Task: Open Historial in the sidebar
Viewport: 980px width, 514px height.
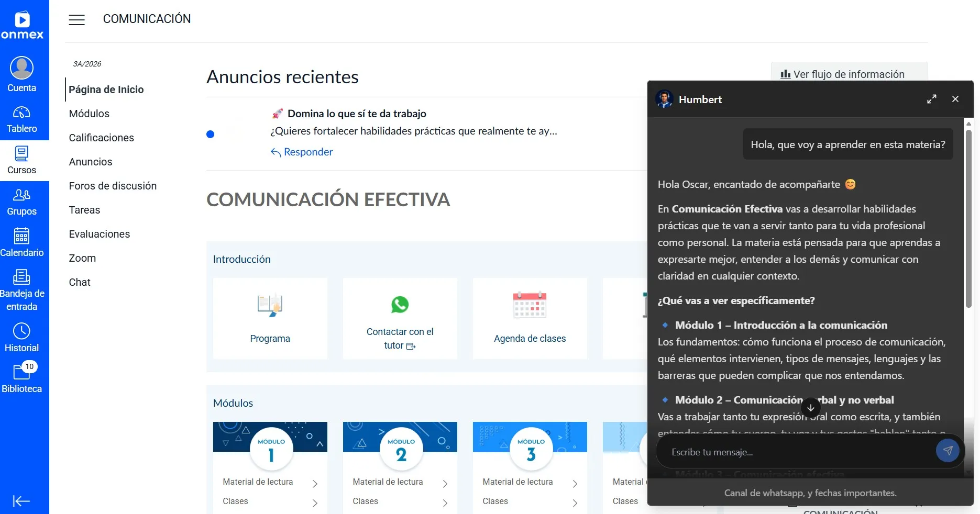Action: pyautogui.click(x=21, y=338)
